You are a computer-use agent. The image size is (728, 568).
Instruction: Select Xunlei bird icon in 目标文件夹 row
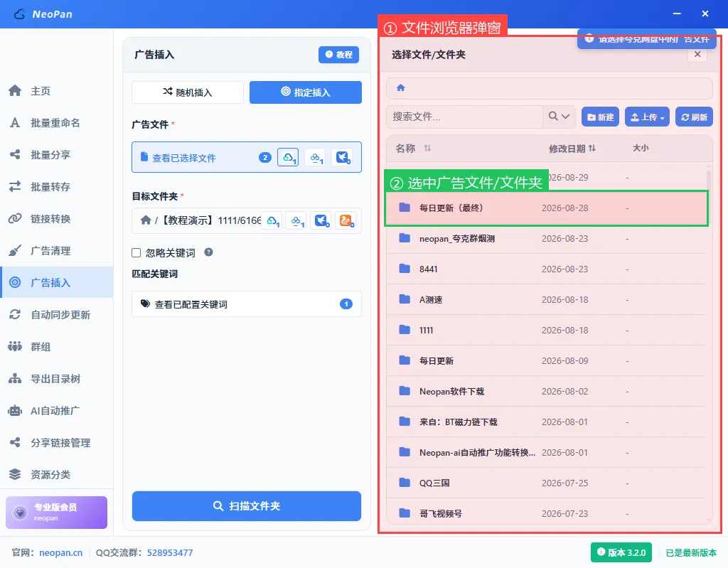point(321,220)
